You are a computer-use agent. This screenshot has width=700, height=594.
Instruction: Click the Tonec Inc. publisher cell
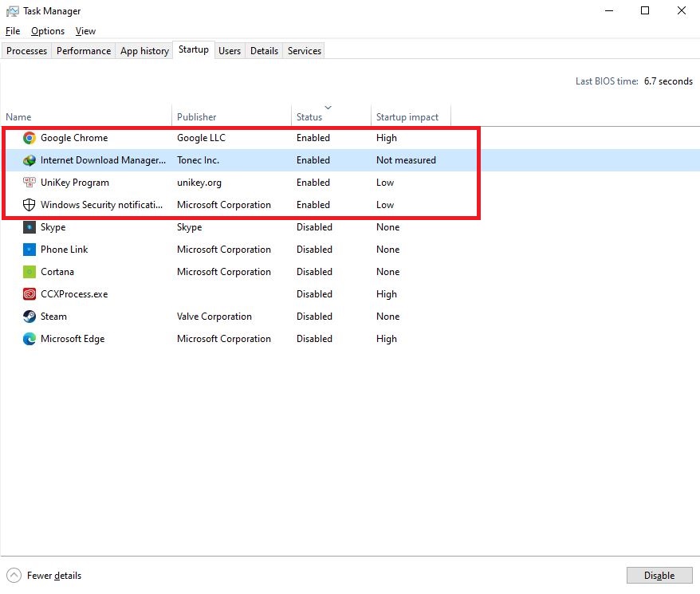click(198, 160)
